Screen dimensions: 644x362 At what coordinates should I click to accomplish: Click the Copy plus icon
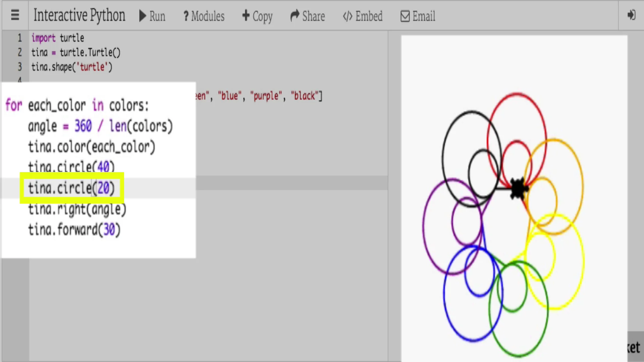246,15
